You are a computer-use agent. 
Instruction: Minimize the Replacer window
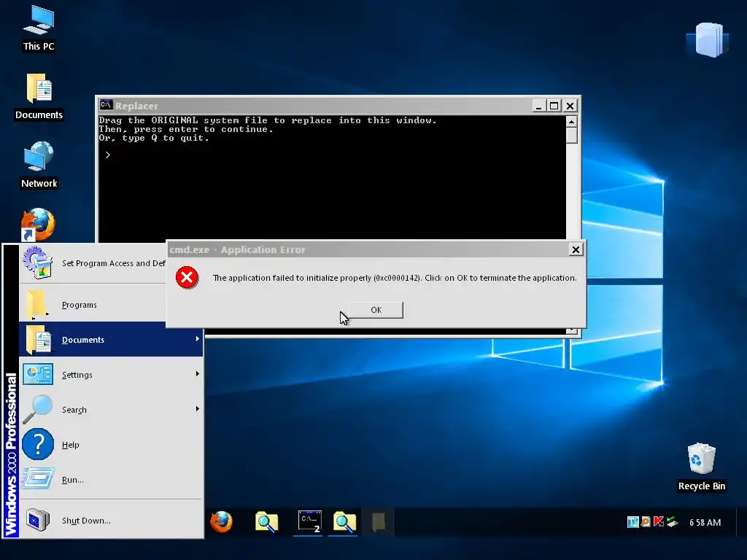539,106
